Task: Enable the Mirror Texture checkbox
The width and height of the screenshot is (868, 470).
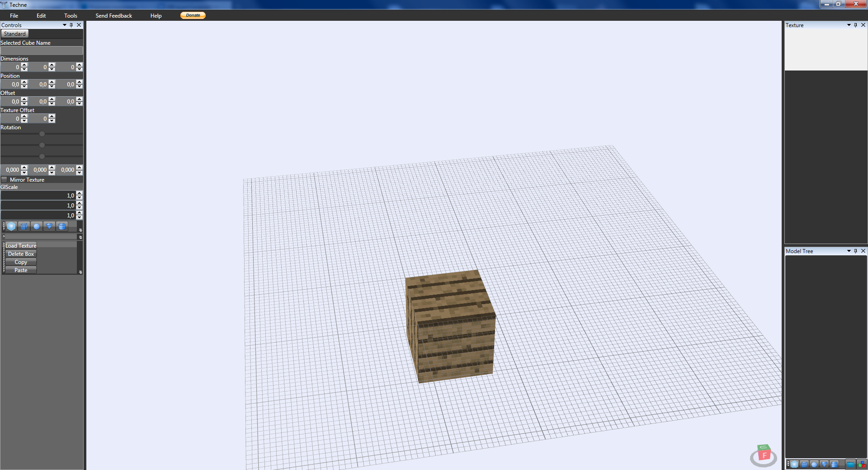Action: click(x=5, y=179)
